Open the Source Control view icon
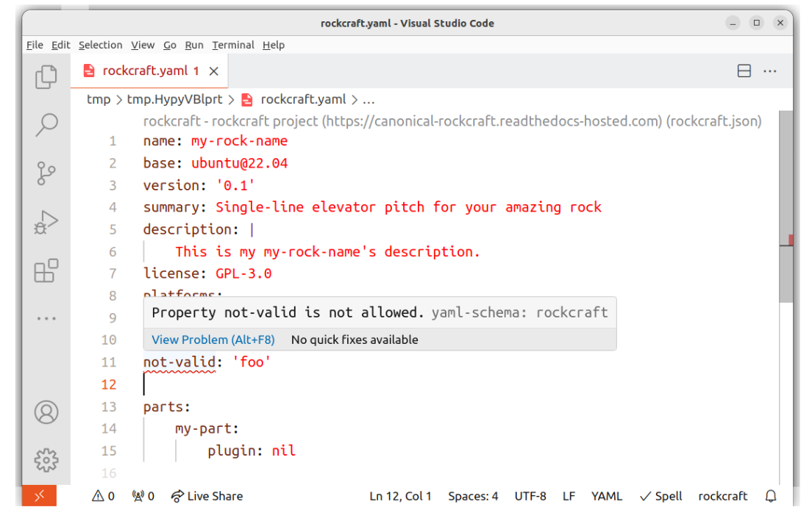812x521 pixels. pos(46,173)
